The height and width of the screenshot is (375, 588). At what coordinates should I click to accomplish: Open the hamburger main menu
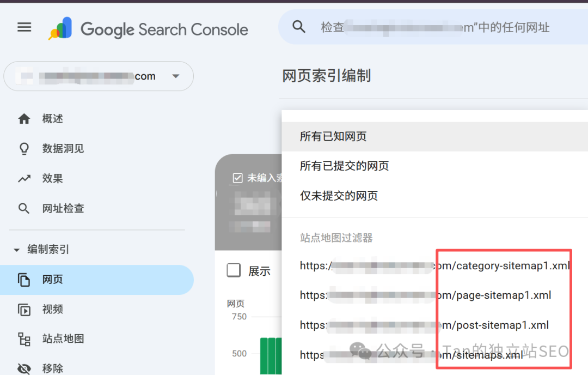click(24, 27)
